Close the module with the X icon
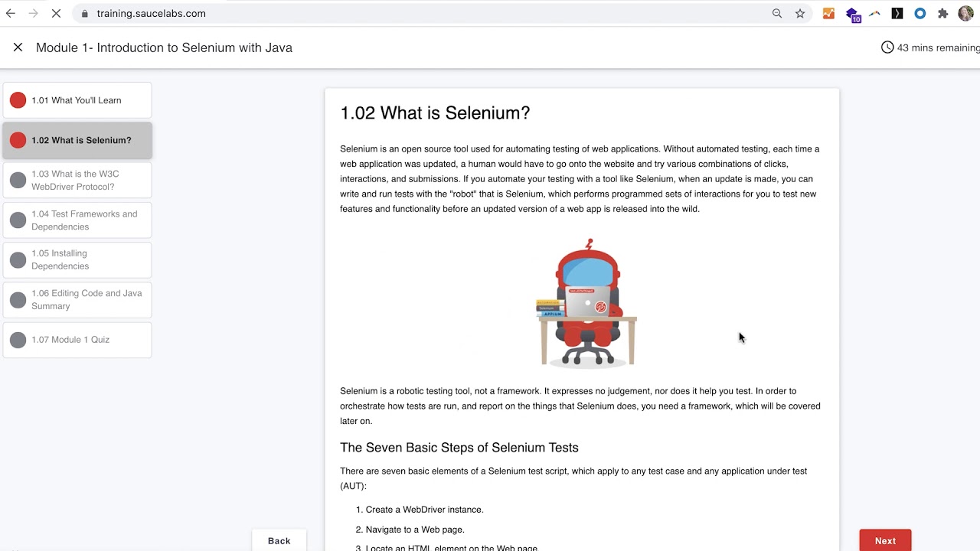 point(18,47)
